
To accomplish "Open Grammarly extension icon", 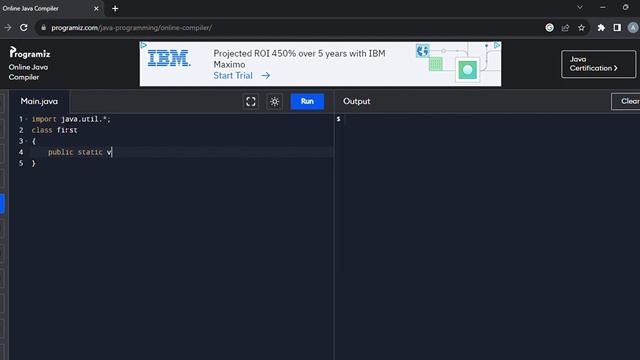I will [x=549, y=28].
